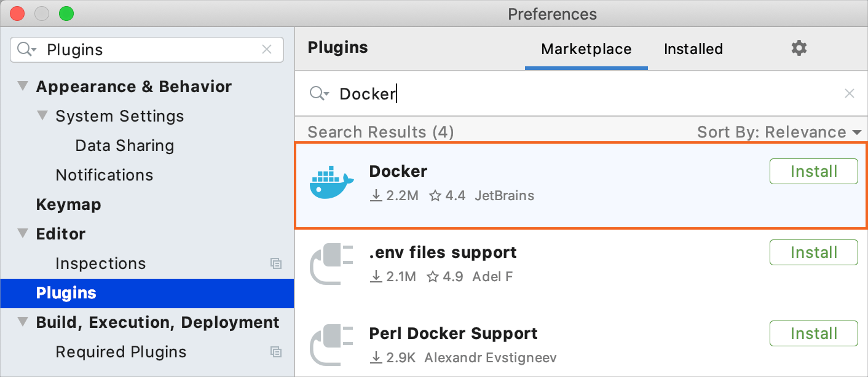868x377 pixels.
Task: Click the star rating icon for .env files support
Action: pyautogui.click(x=433, y=277)
